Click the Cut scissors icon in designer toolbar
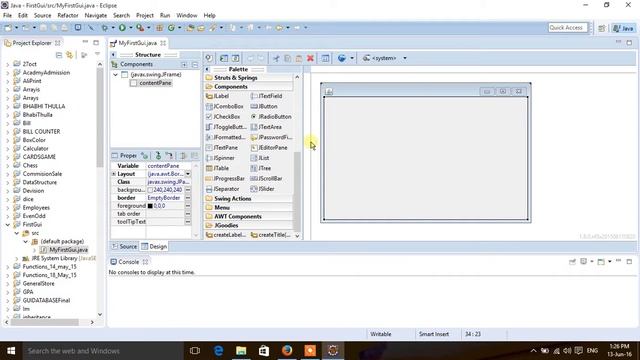Image resolution: width=640 pixels, height=360 pixels. point(276,58)
